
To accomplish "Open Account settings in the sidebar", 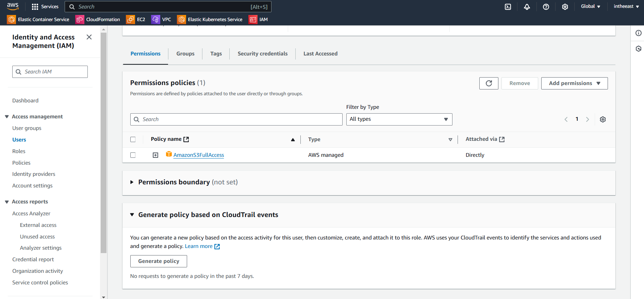I will coord(32,186).
